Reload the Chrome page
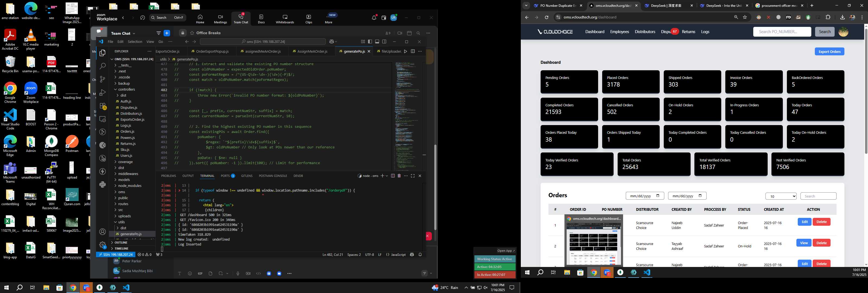Image resolution: width=868 pixels, height=293 pixels. point(547,17)
